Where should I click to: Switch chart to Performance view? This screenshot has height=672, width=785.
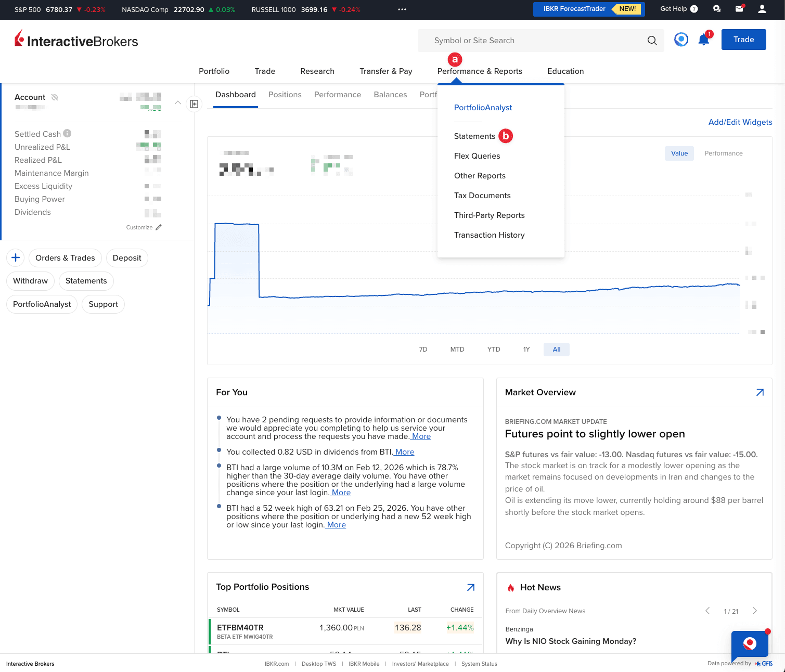click(x=723, y=153)
